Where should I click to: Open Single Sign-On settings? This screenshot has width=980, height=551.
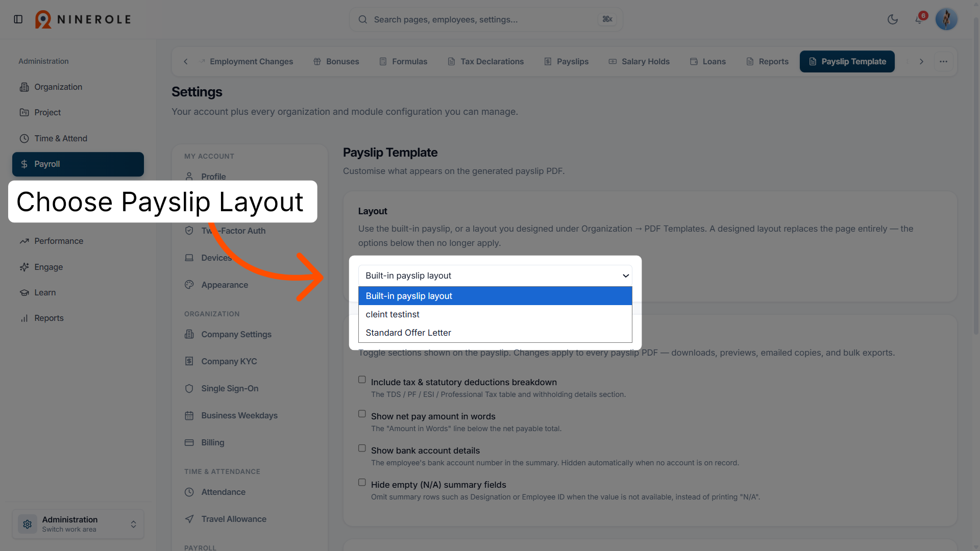coord(250,388)
